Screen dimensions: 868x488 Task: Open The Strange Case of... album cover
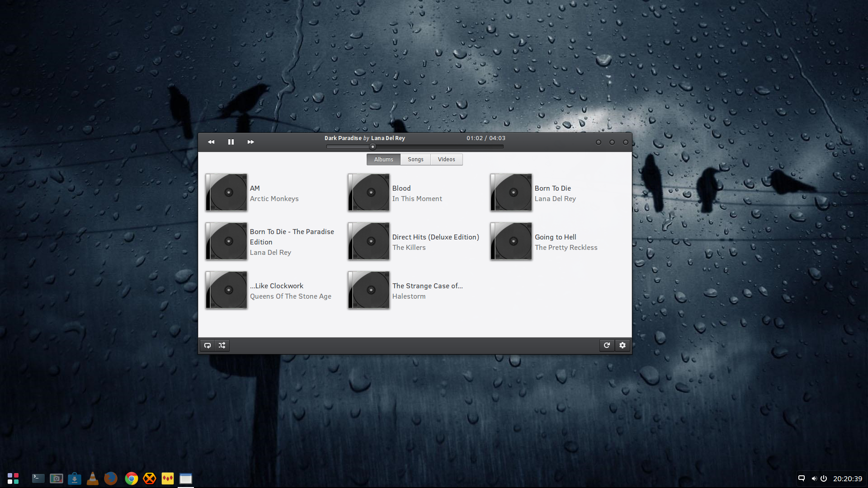(369, 290)
